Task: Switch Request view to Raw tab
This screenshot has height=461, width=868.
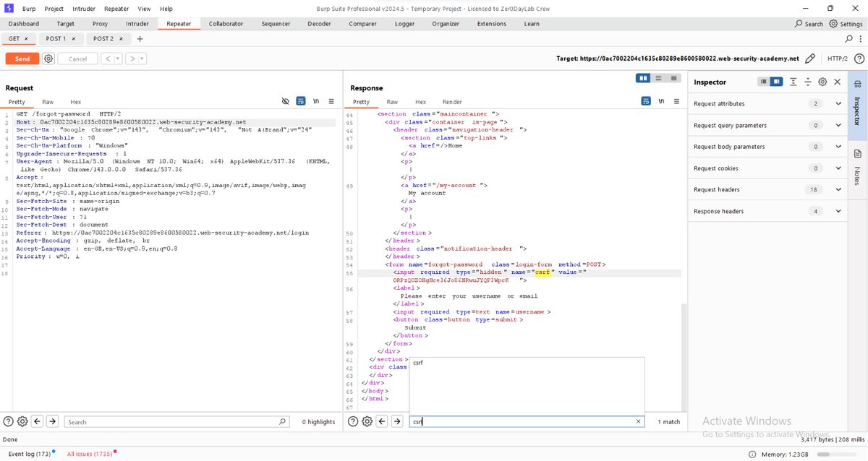Action: [48, 102]
